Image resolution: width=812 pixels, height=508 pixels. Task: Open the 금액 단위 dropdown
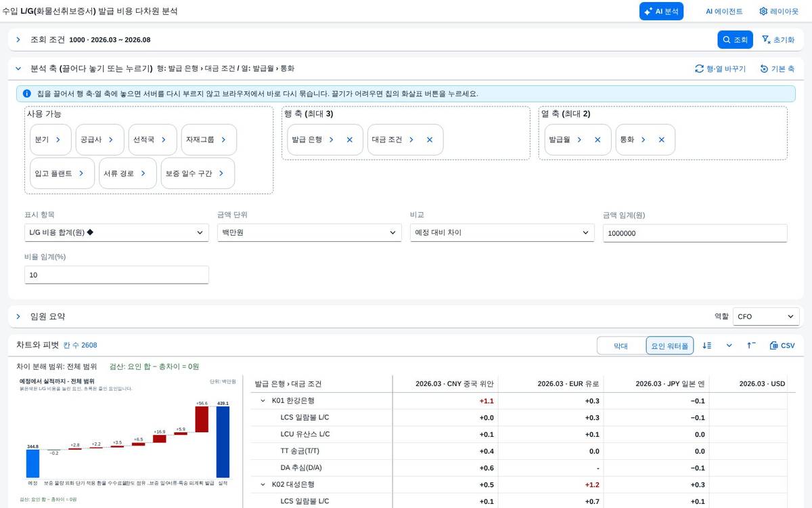[309, 233]
